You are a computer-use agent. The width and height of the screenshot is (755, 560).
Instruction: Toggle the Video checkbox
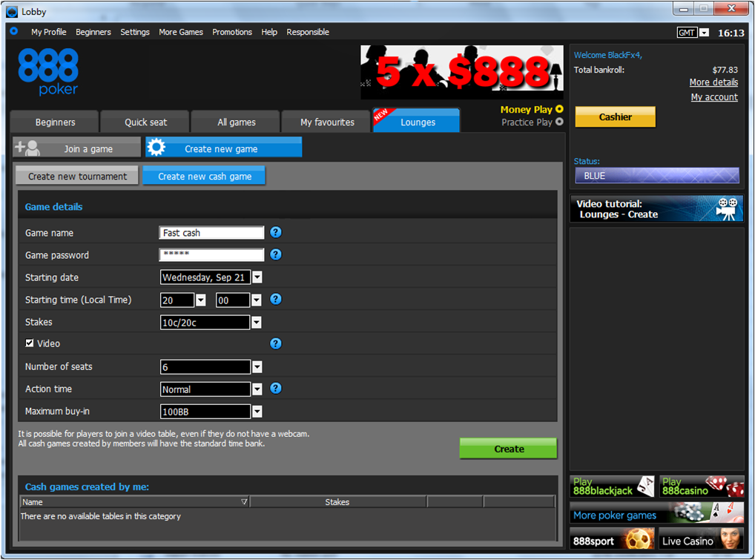pyautogui.click(x=30, y=343)
